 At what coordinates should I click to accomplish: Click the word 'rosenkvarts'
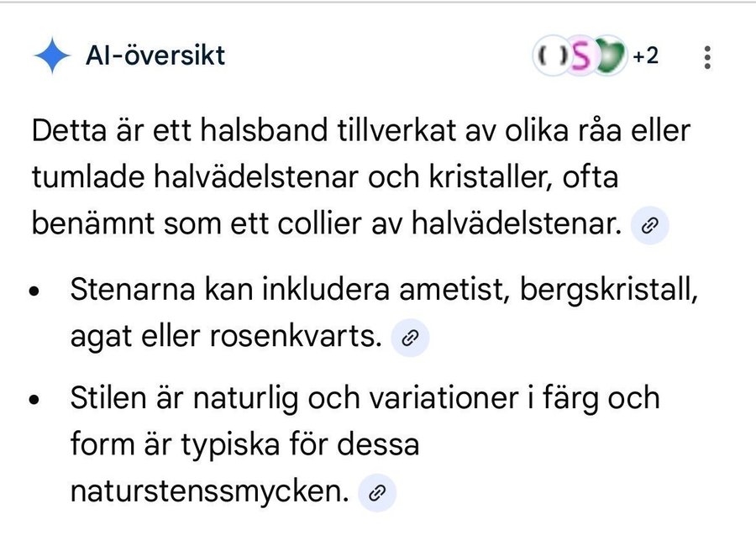point(301,337)
